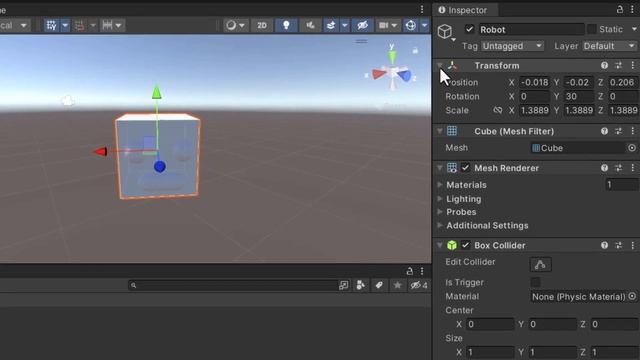The height and width of the screenshot is (360, 640).
Task: Open the Local/Global handle rotation dropdown
Action: [x=14, y=25]
